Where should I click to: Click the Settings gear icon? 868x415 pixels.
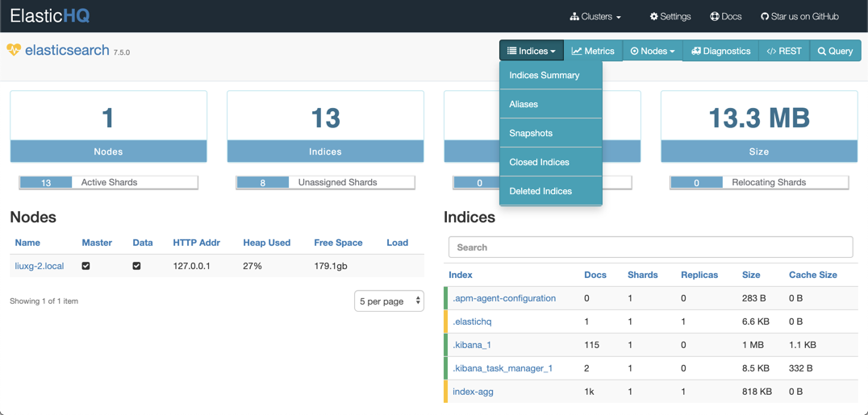tap(653, 17)
